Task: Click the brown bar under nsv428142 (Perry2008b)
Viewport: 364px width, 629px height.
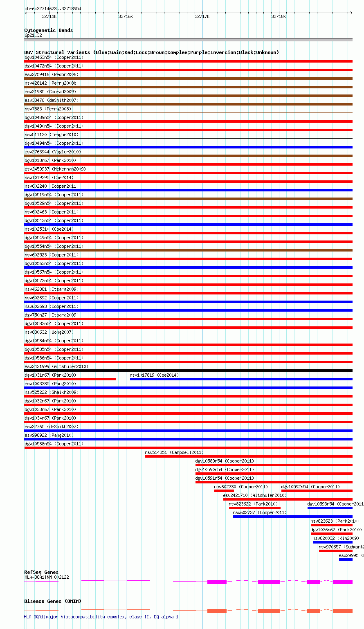Action: 189,87
